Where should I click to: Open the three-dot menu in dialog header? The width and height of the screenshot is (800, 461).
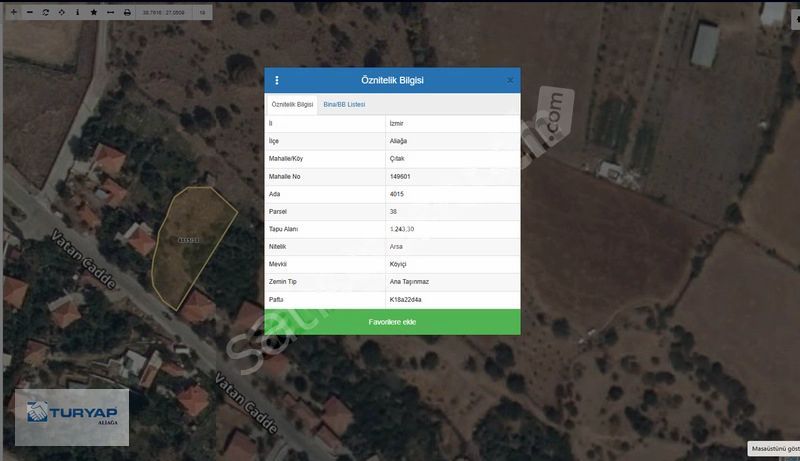[277, 80]
